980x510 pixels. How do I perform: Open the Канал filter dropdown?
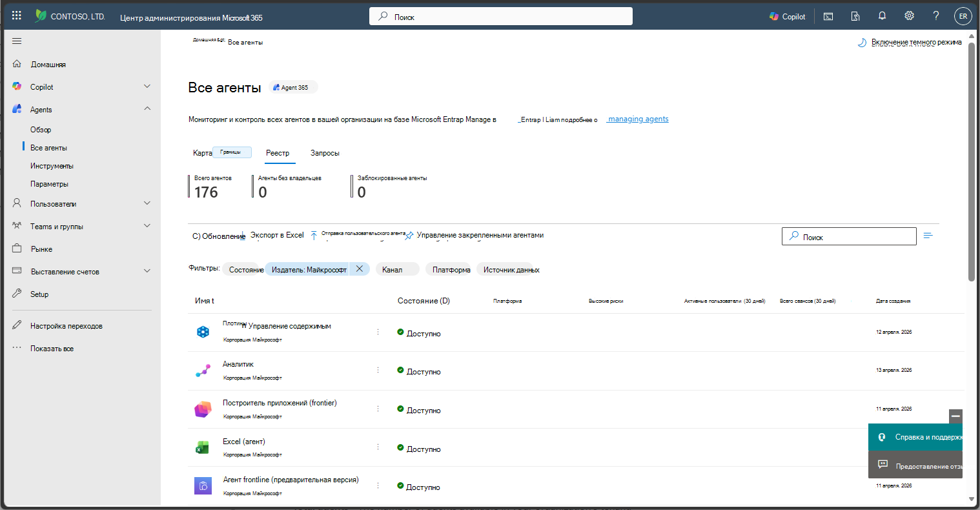(x=396, y=270)
